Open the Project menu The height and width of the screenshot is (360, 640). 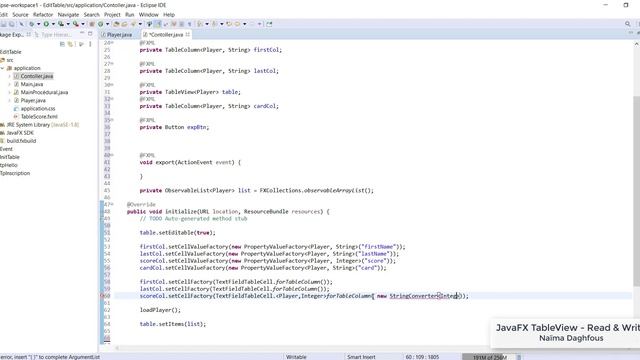coord(112,15)
